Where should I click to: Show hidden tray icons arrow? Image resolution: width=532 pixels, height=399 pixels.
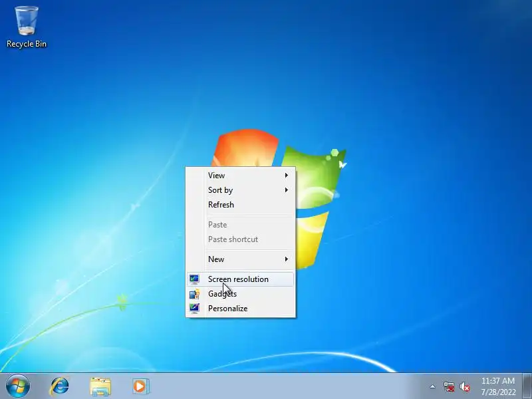[x=432, y=386]
